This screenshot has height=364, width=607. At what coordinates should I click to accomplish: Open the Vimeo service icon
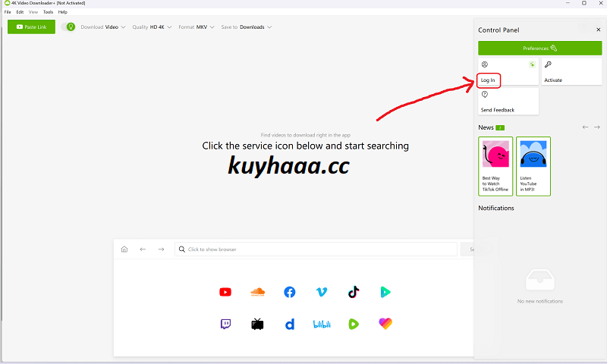(x=322, y=292)
